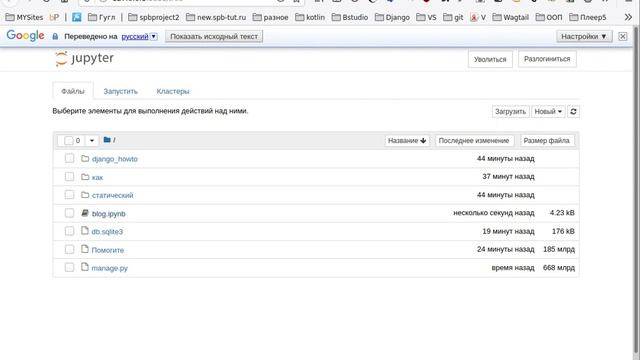Open the Wagtail bookmark folder
This screenshot has width=640, height=360.
click(510, 17)
